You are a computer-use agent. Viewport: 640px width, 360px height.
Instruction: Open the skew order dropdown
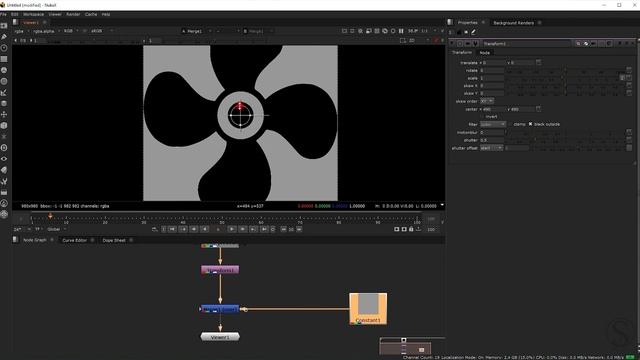[x=487, y=101]
